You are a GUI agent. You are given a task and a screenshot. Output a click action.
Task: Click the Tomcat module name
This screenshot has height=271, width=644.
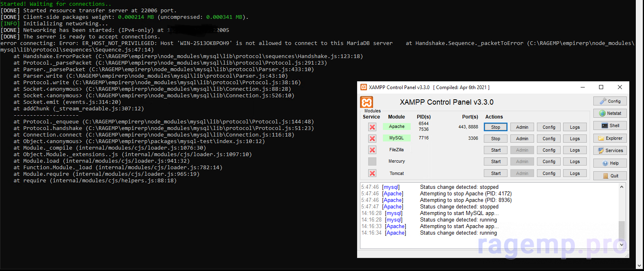click(397, 173)
